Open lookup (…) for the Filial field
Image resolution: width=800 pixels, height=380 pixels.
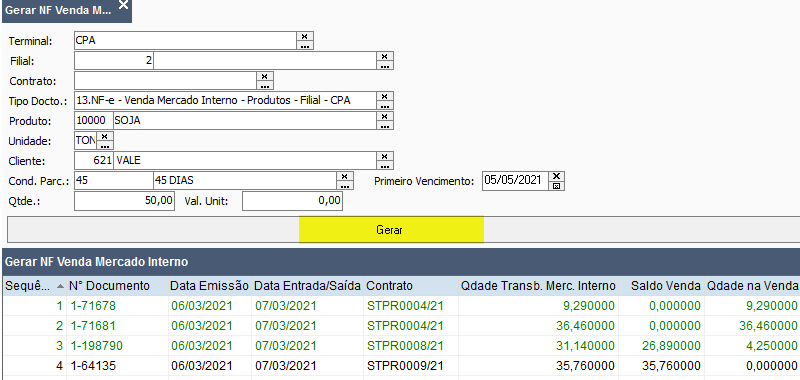(x=385, y=65)
